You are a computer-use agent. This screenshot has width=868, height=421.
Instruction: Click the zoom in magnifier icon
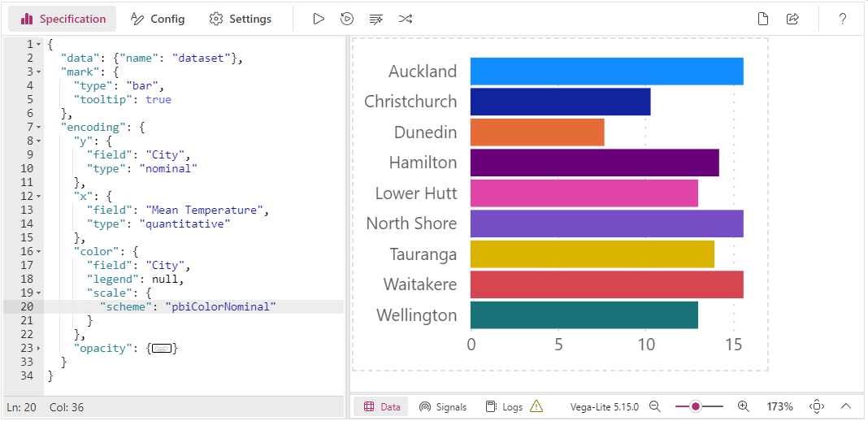[x=744, y=406]
